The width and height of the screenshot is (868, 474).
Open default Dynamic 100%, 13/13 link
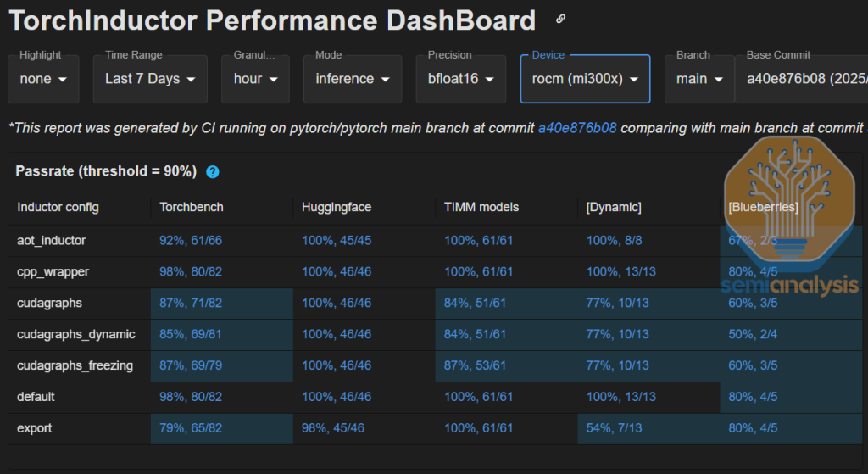[x=621, y=397]
